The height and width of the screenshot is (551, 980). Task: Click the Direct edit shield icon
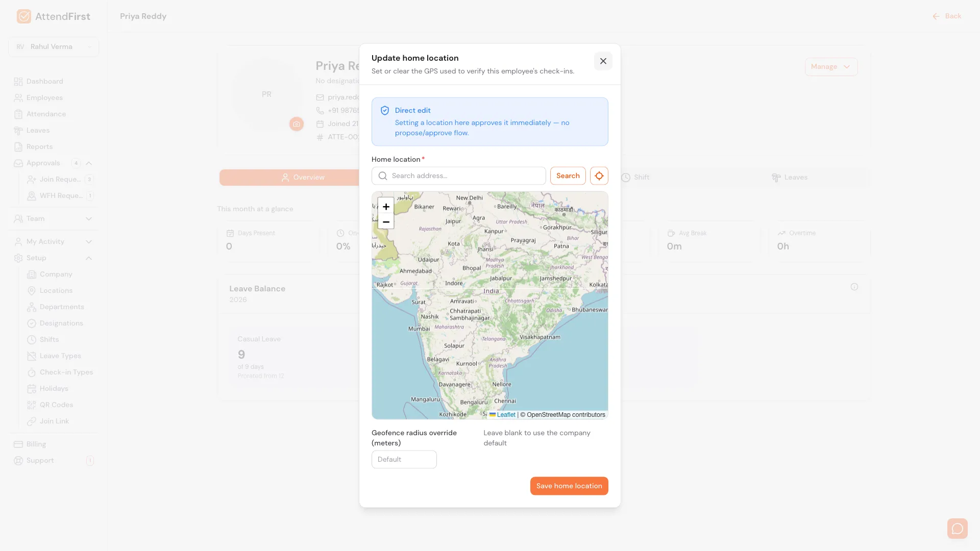click(385, 111)
